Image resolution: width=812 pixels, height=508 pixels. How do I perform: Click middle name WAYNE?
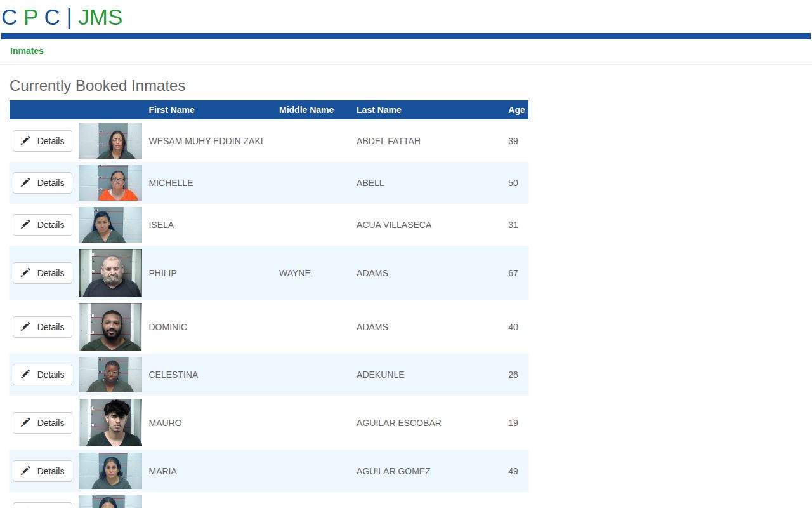[x=295, y=273]
